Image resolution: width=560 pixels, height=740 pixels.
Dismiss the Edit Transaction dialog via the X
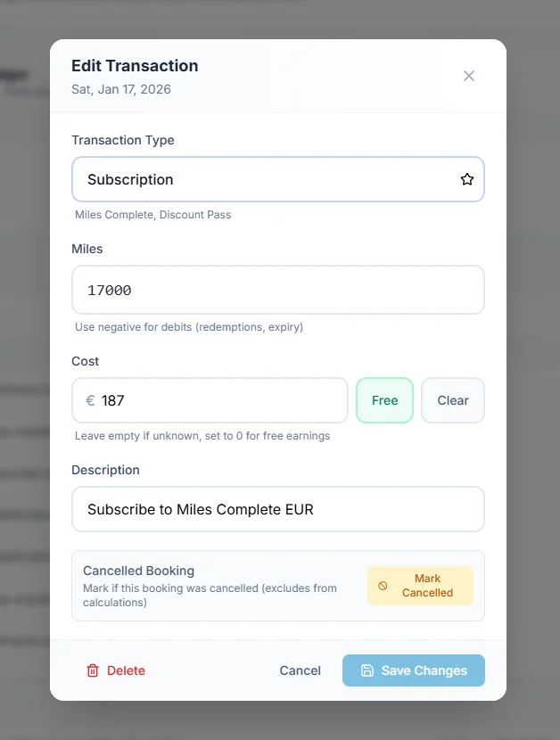[468, 76]
